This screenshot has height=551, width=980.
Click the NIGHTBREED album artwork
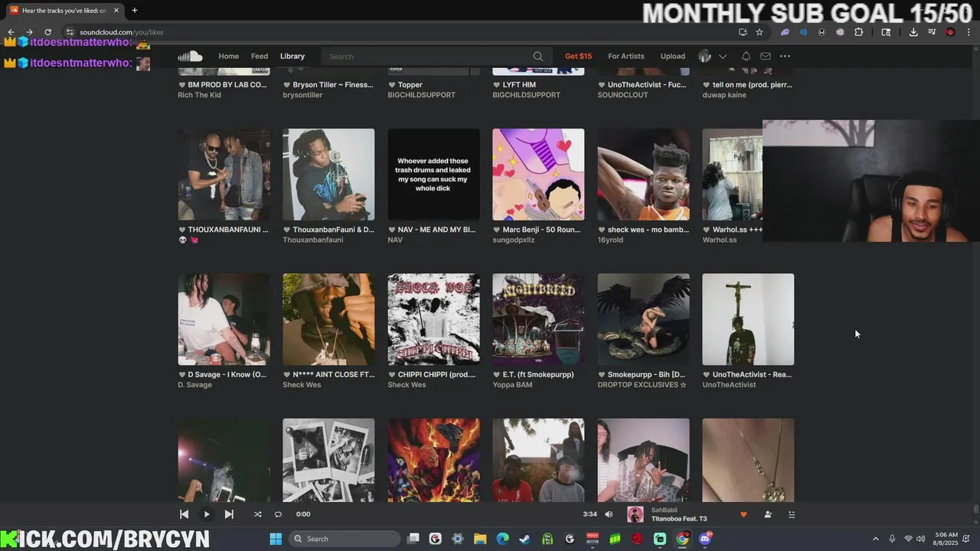[x=538, y=319]
